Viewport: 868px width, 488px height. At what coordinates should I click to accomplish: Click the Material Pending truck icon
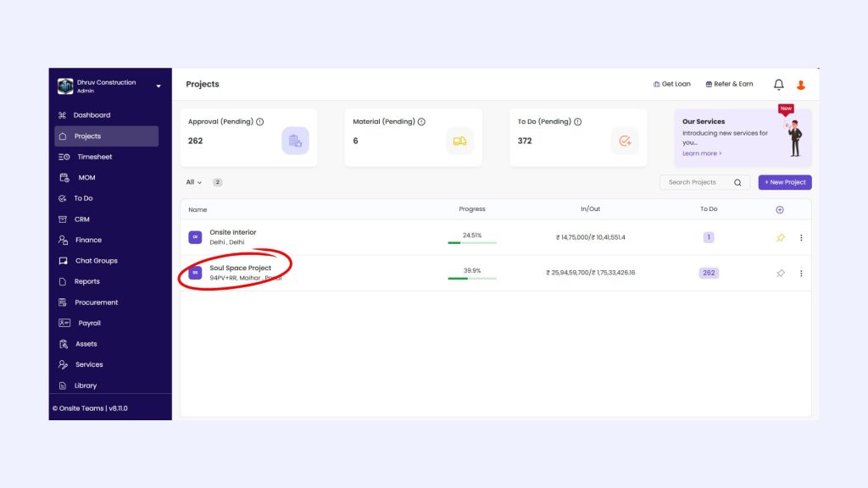[x=459, y=141]
